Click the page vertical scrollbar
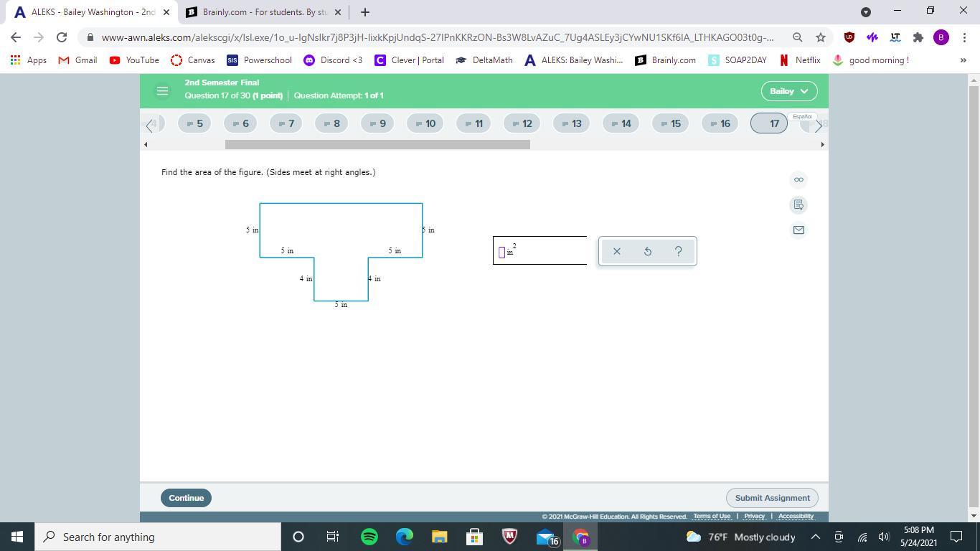 click(974, 294)
